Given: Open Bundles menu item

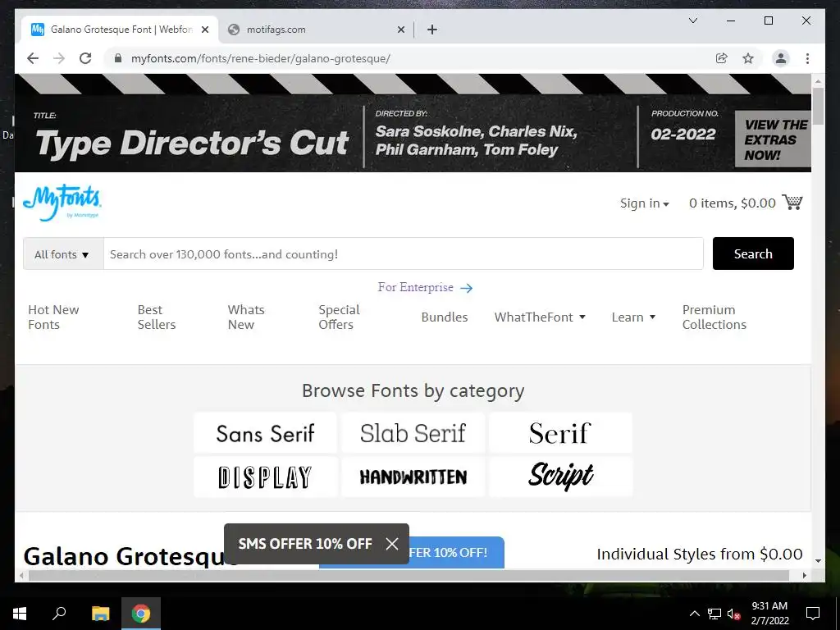Looking at the screenshot, I should pyautogui.click(x=444, y=317).
